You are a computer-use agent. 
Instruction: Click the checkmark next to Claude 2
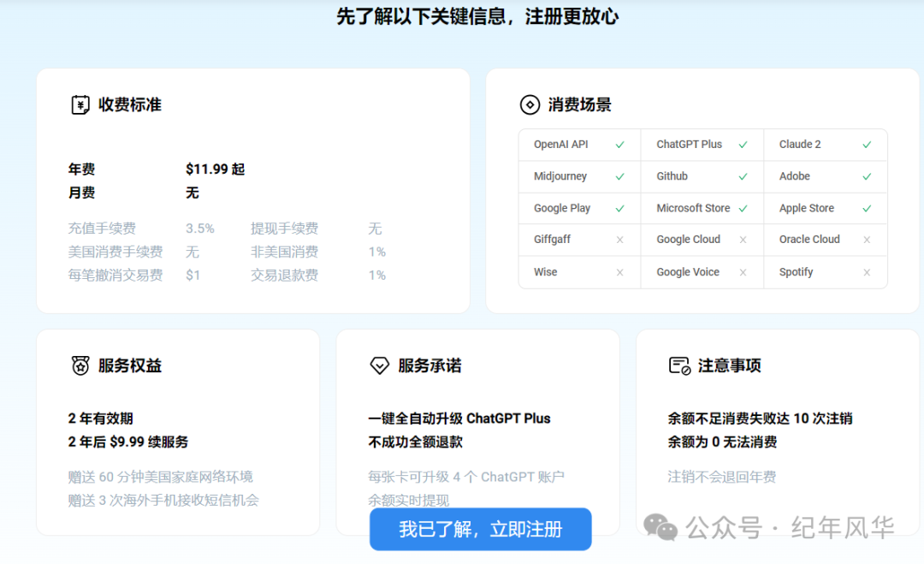[x=867, y=145]
